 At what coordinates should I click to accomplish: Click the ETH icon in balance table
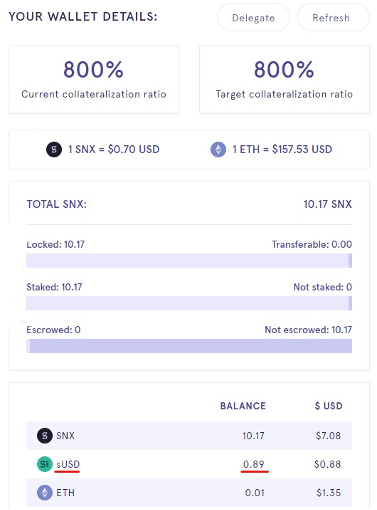pyautogui.click(x=44, y=492)
